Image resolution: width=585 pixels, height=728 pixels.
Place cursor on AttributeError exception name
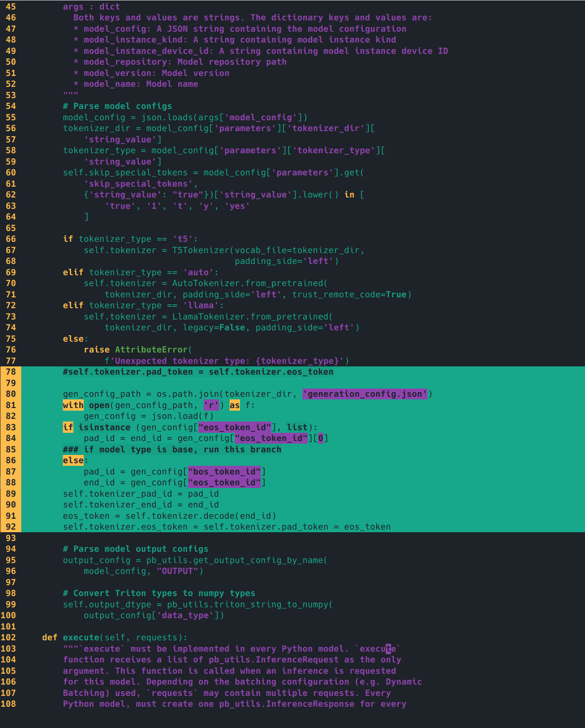[x=151, y=350]
